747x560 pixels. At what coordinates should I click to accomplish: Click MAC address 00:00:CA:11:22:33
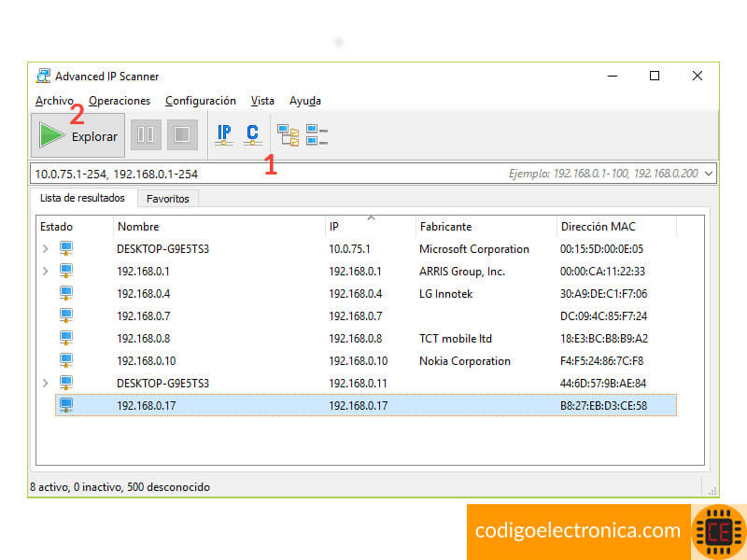[x=602, y=272]
